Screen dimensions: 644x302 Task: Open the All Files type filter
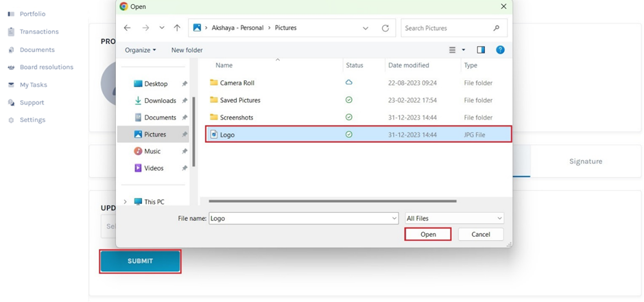(454, 218)
